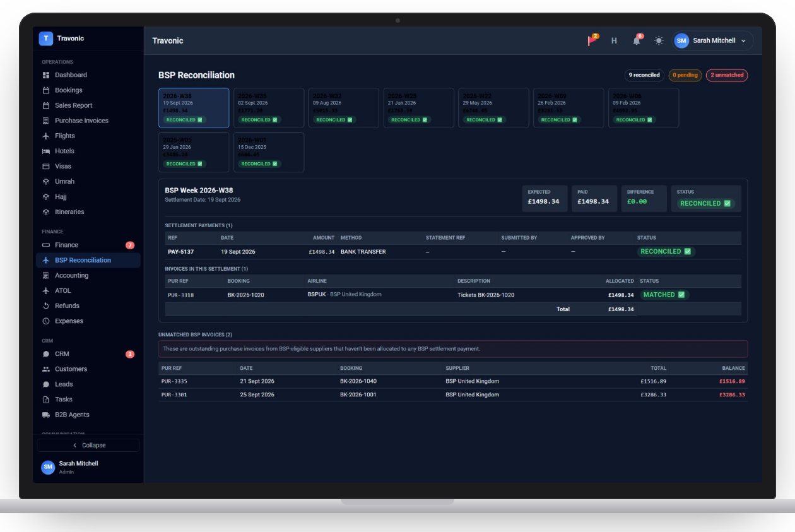Click the Customers people icon

tap(45, 369)
